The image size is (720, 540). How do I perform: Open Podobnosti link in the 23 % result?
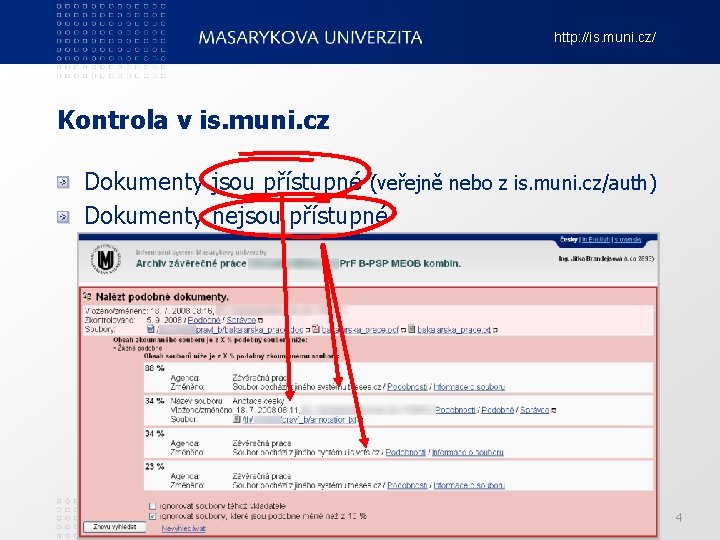407,485
